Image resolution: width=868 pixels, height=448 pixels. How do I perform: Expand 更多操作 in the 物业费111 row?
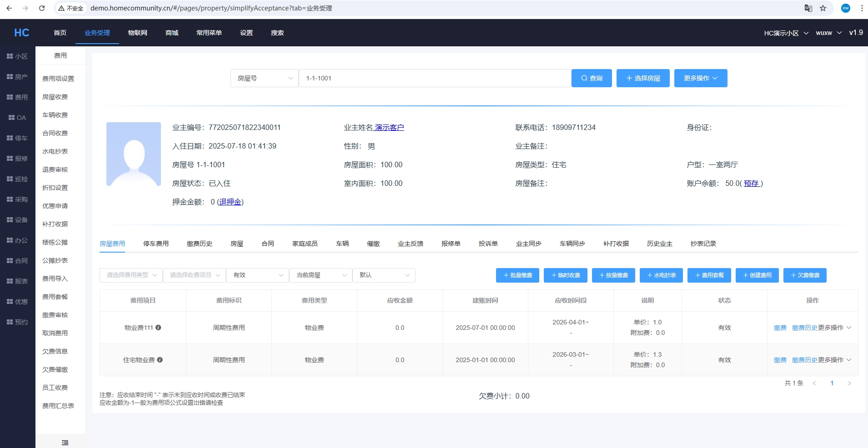[834, 328]
